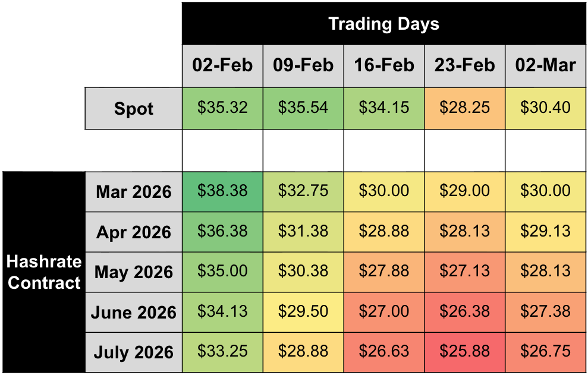Click the Hashrate Contract side header

pos(44,272)
